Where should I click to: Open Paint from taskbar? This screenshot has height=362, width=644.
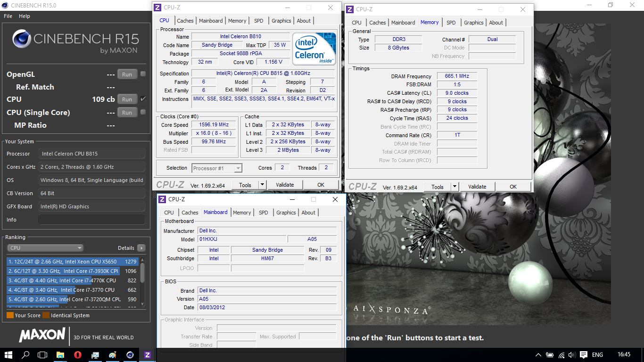(x=113, y=354)
